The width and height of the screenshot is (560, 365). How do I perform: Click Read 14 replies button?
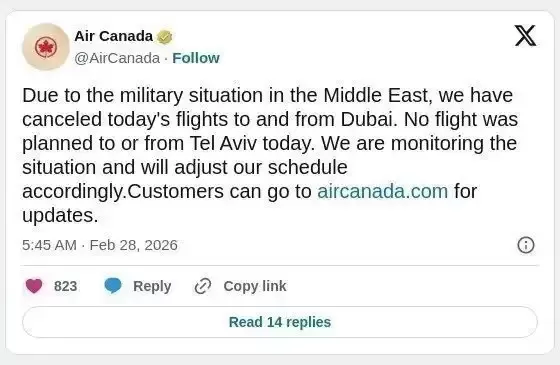click(280, 322)
